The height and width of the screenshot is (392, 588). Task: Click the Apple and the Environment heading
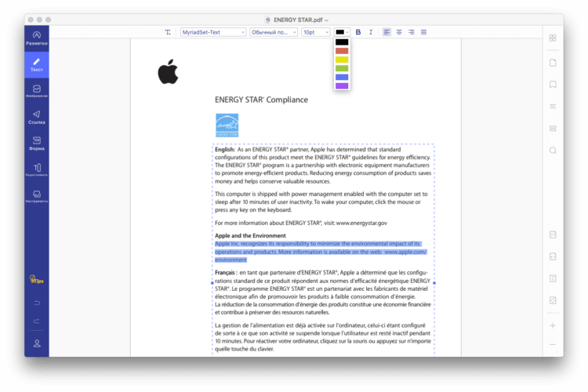tap(250, 235)
